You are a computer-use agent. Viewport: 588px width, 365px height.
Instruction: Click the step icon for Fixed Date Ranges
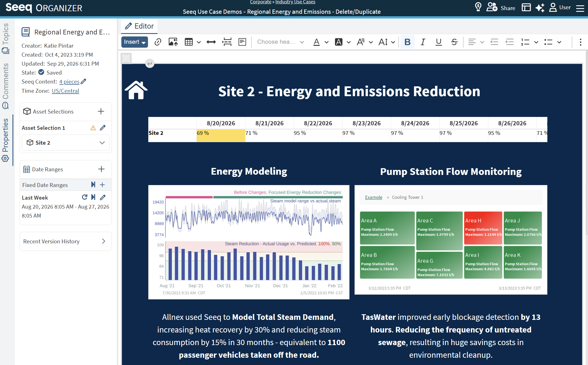tap(93, 184)
